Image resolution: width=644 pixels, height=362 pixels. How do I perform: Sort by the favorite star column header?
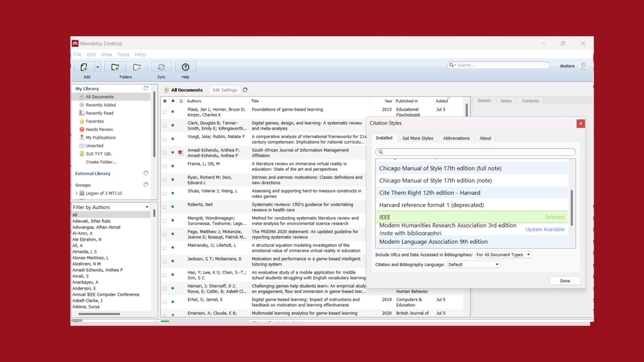click(x=165, y=101)
